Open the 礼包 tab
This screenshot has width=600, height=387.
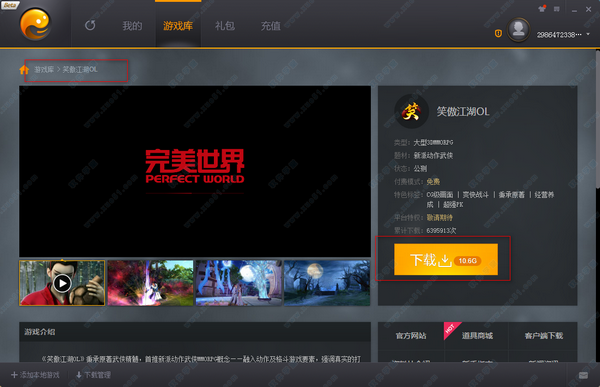point(225,26)
